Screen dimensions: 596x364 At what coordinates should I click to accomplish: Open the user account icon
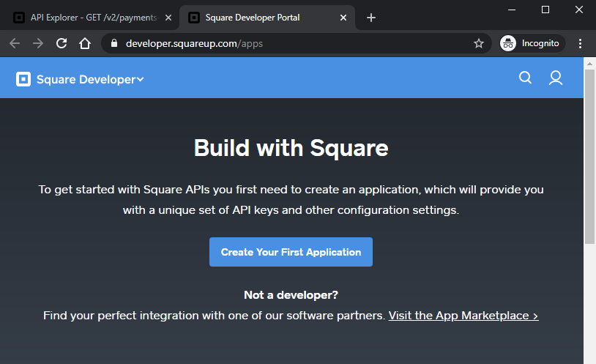(x=555, y=78)
